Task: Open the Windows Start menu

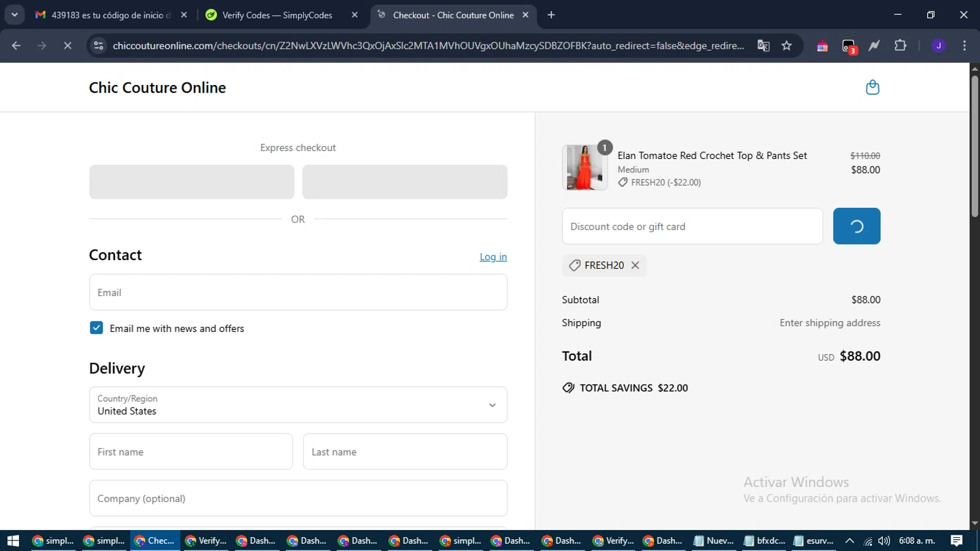Action: pyautogui.click(x=13, y=541)
